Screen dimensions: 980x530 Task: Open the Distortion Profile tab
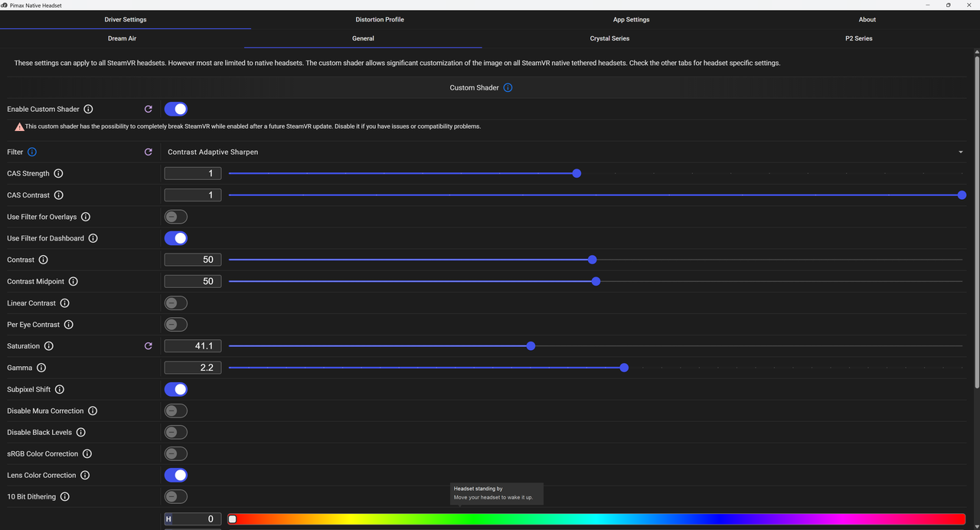[x=380, y=19]
